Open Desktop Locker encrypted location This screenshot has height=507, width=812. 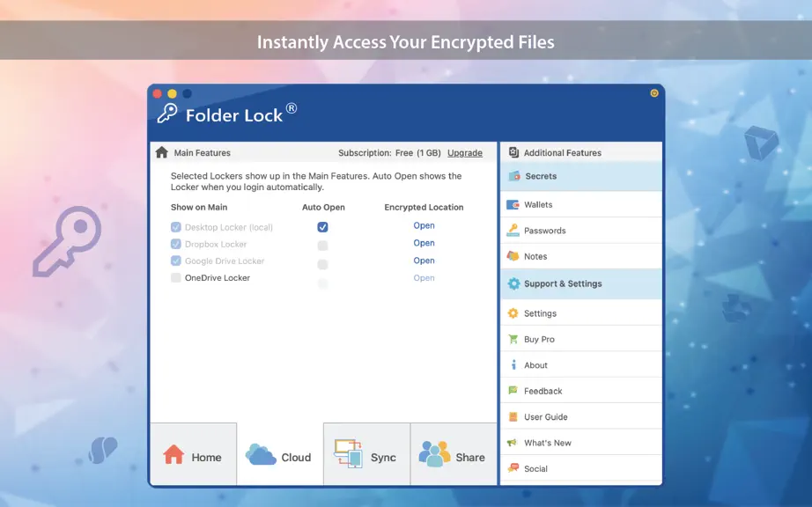(x=424, y=225)
